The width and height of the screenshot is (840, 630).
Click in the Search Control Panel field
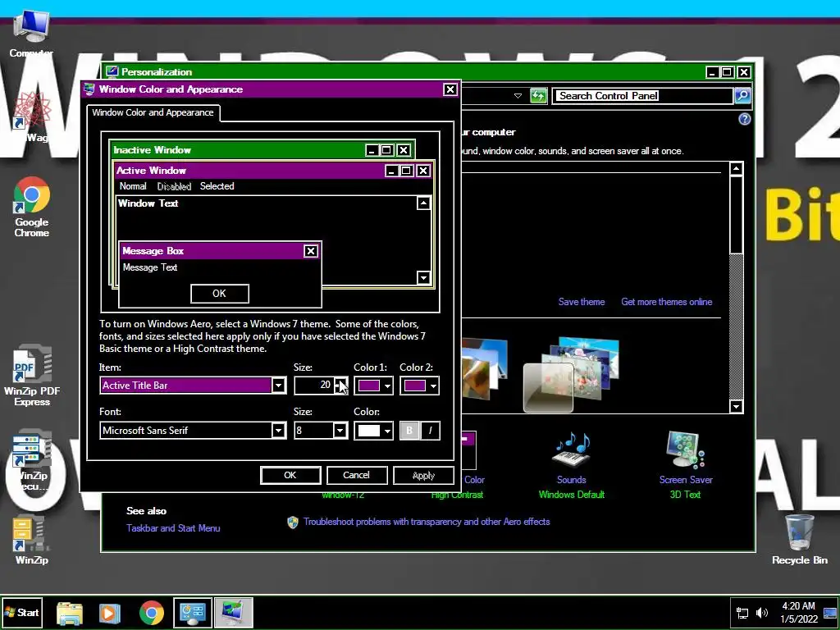click(643, 96)
